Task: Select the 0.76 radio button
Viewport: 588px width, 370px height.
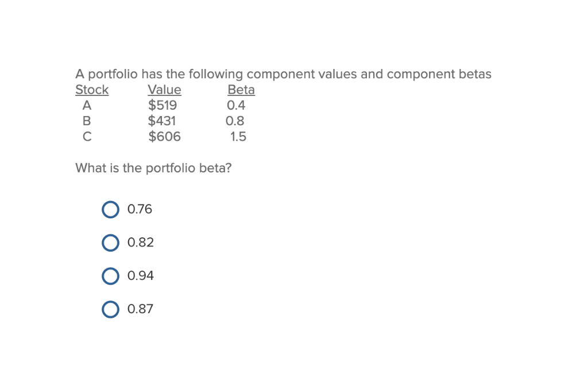Action: tap(110, 210)
